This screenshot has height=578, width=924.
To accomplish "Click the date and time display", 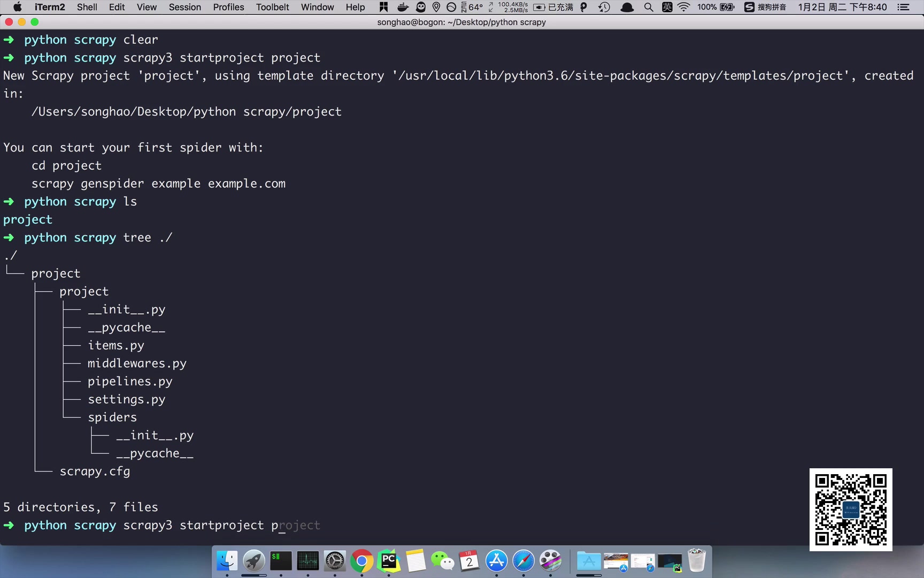I will [x=842, y=7].
